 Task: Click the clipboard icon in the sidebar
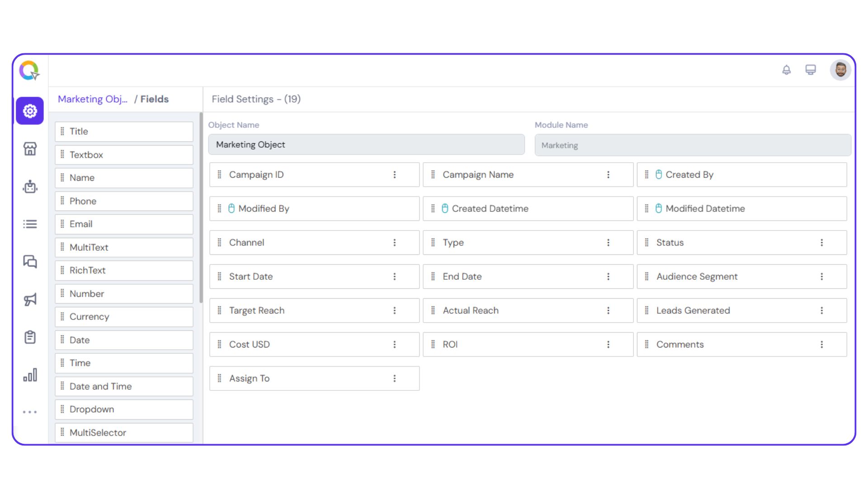(29, 337)
